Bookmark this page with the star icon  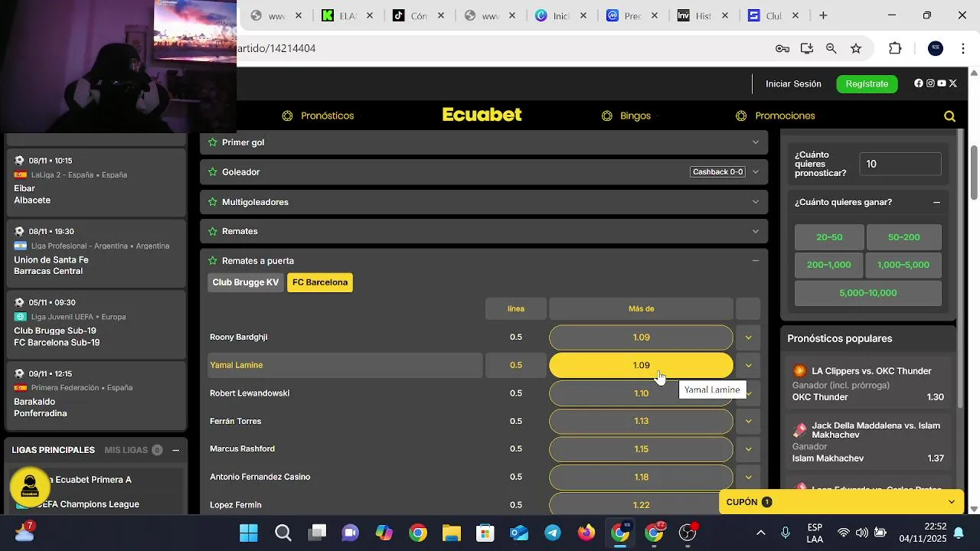(x=856, y=48)
